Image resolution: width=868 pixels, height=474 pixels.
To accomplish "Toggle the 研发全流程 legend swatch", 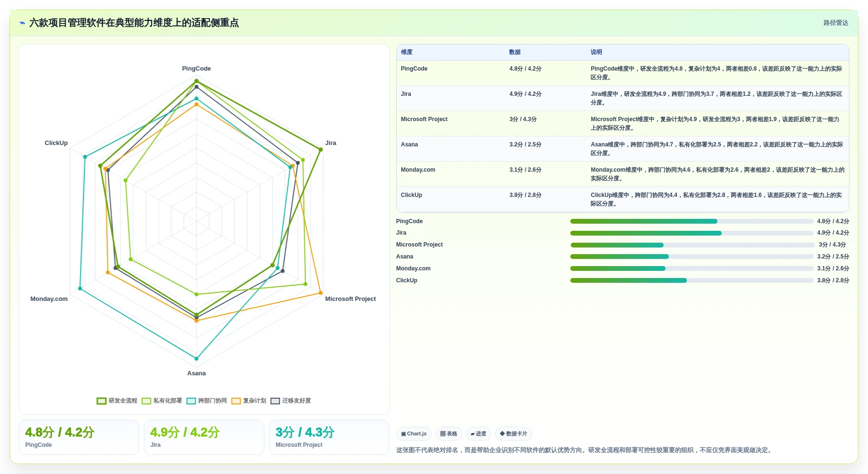I will [101, 401].
